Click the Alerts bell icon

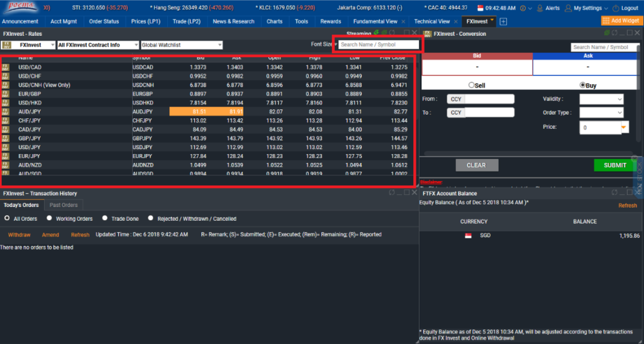pos(541,8)
